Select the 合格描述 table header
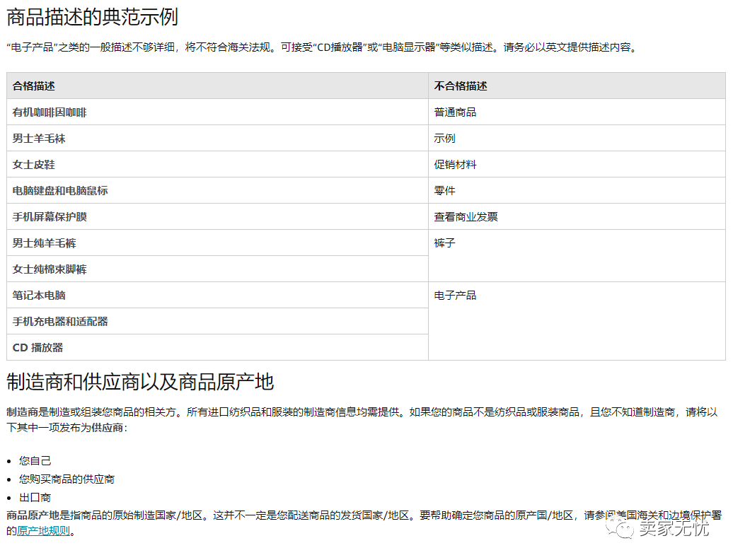This screenshot has width=733, height=560. click(x=33, y=86)
